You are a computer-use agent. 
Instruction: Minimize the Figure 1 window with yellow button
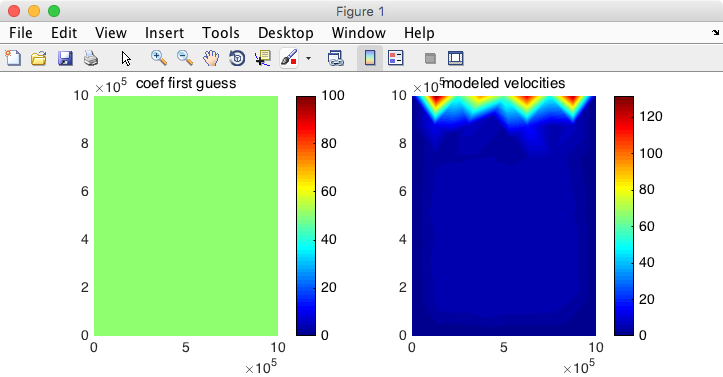click(34, 11)
